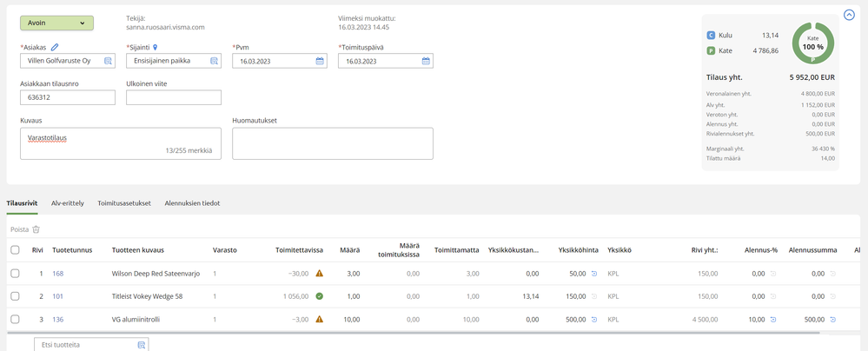This screenshot has height=351, width=868.
Task: Click Titleist Vokey Wedge 58 description
Action: click(x=147, y=296)
